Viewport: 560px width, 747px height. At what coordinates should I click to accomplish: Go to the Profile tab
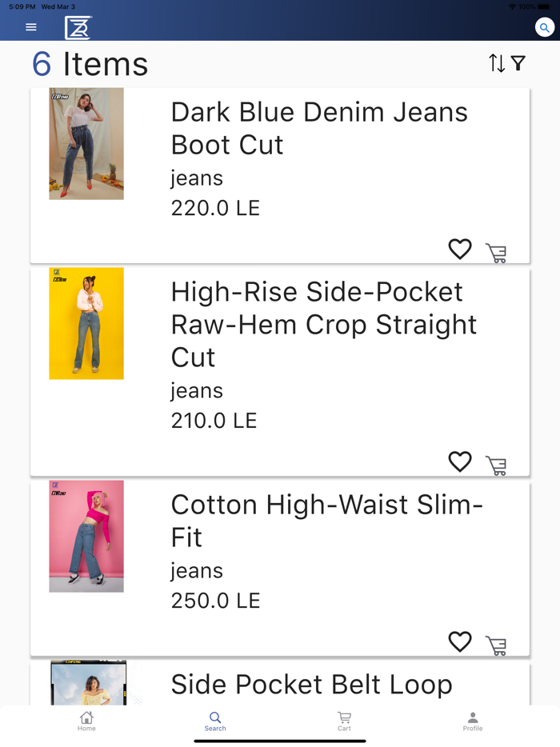[473, 721]
